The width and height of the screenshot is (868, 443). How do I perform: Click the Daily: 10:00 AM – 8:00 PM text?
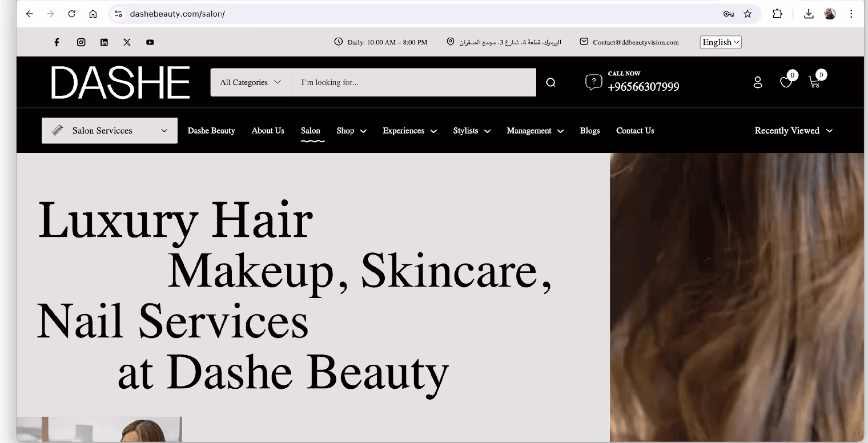(387, 42)
